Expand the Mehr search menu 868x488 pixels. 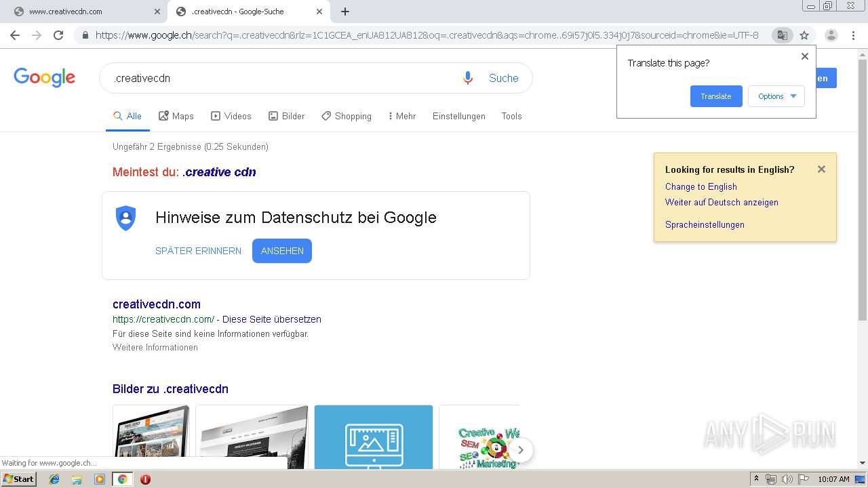coord(402,116)
